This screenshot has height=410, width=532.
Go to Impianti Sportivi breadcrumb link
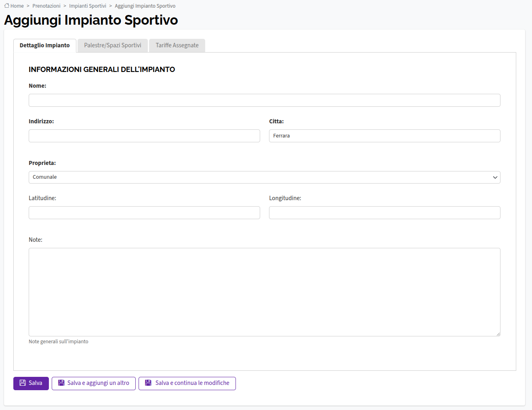(x=88, y=6)
